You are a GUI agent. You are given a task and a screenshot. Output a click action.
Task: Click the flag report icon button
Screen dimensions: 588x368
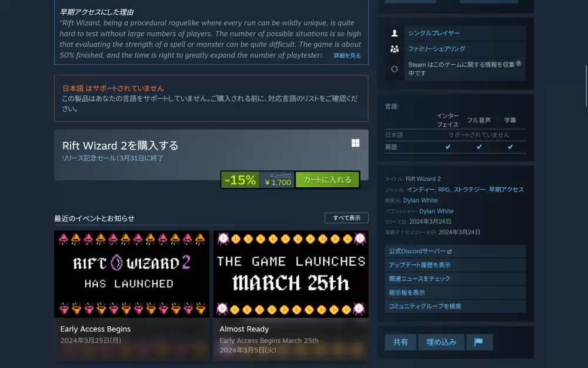tap(479, 342)
